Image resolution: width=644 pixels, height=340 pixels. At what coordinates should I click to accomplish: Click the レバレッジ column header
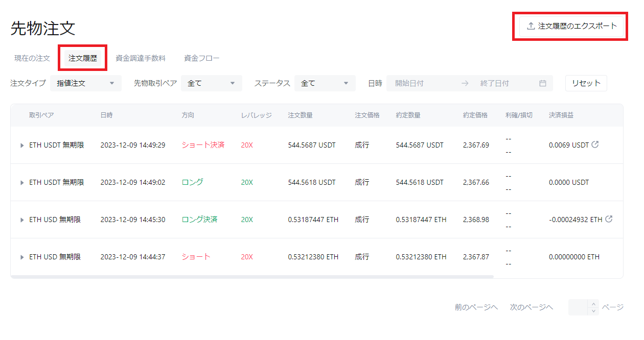click(257, 115)
